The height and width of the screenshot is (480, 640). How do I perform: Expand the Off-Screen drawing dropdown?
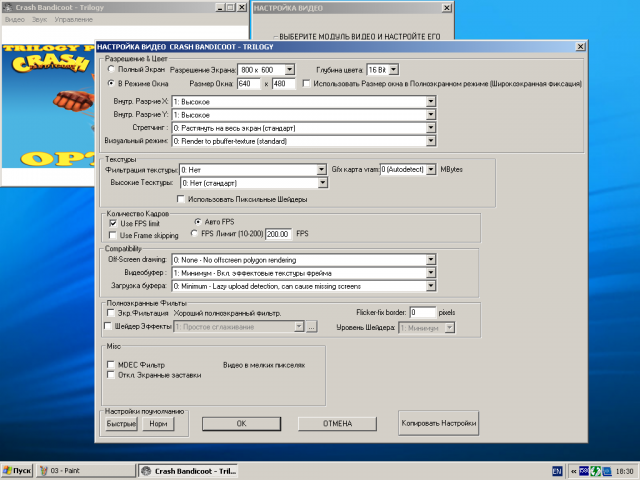(431, 260)
